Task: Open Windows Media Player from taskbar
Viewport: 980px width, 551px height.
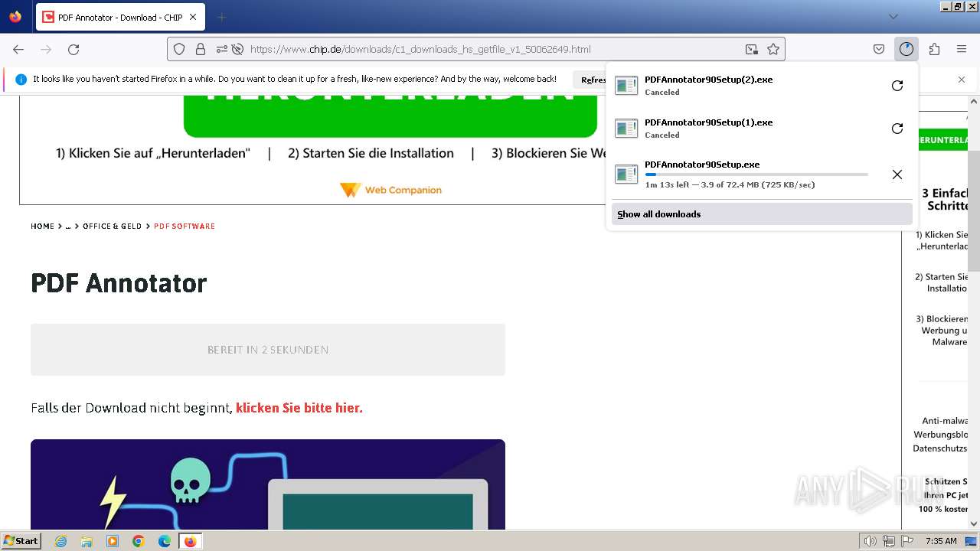Action: [113, 541]
